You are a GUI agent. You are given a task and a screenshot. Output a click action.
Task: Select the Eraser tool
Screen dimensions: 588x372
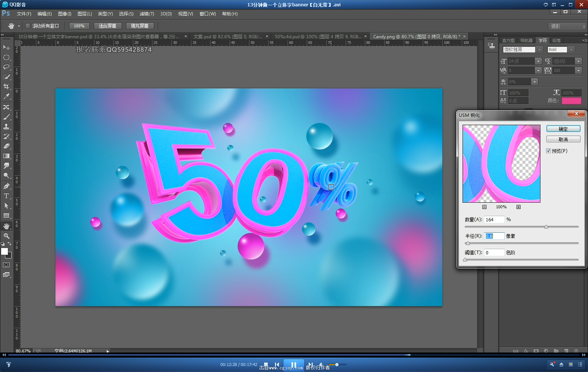click(6, 146)
